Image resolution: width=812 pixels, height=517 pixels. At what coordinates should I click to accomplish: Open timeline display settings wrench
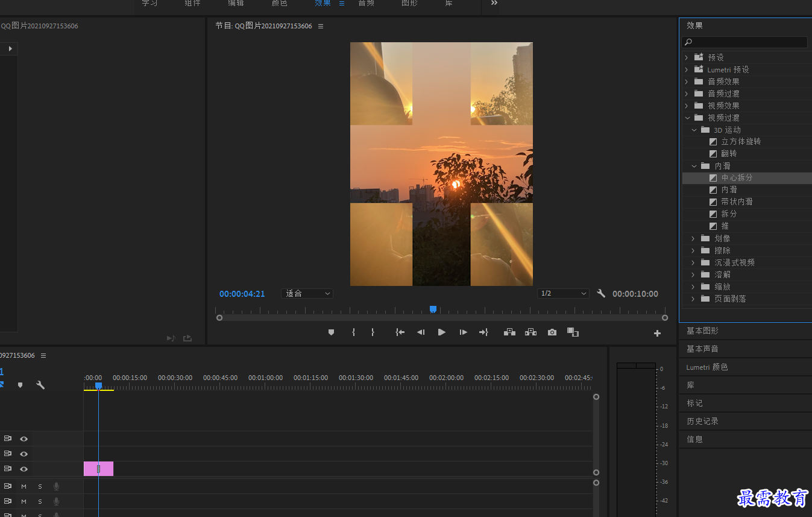click(x=40, y=385)
